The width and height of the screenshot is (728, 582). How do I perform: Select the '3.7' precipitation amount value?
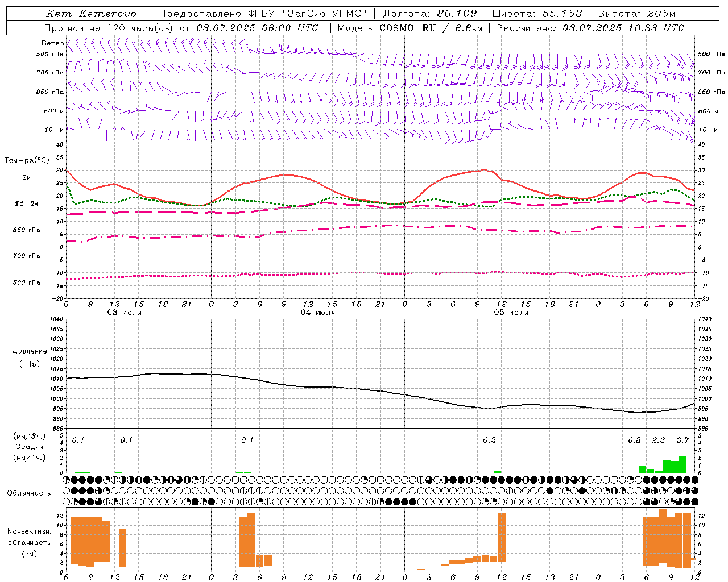click(682, 440)
